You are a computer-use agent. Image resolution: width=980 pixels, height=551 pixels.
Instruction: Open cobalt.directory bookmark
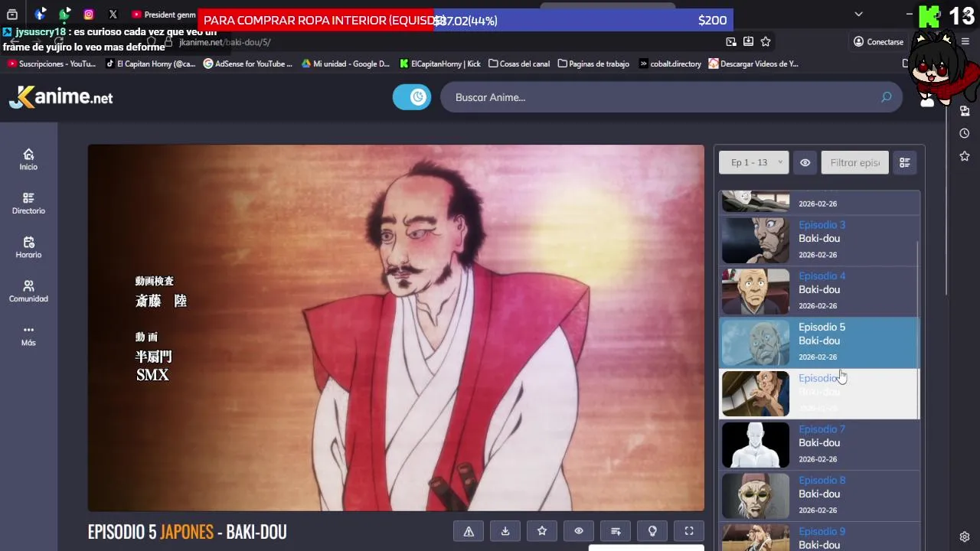[670, 64]
